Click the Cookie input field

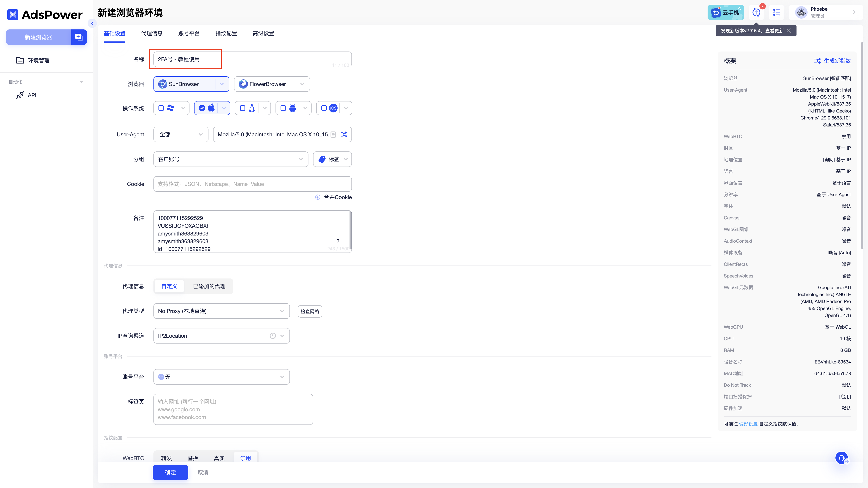coord(252,184)
